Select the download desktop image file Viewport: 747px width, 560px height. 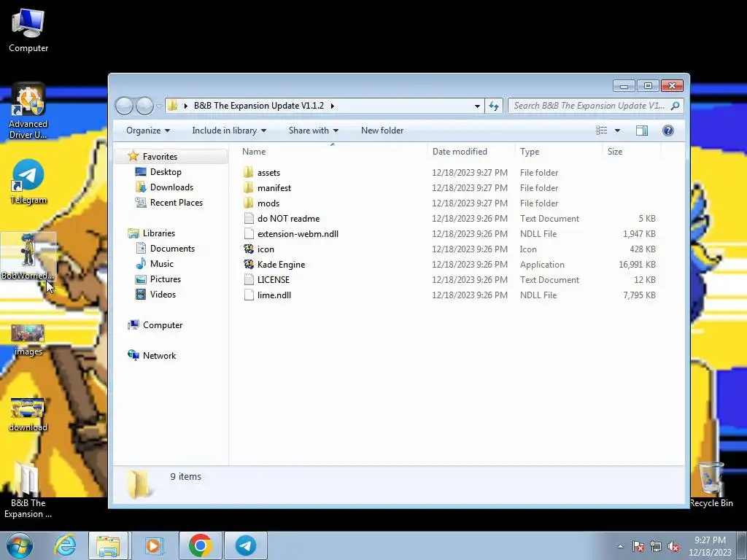coord(28,415)
